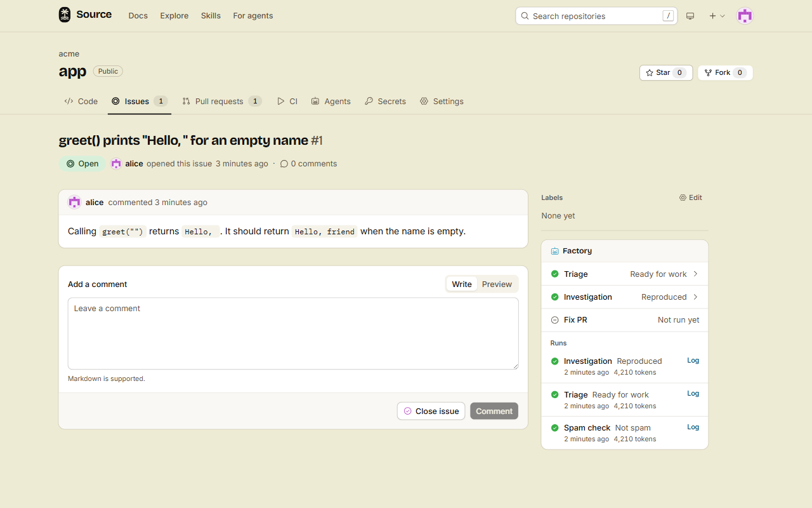The height and width of the screenshot is (508, 812).
Task: Focus the Leave a comment text area
Action: 293,333
